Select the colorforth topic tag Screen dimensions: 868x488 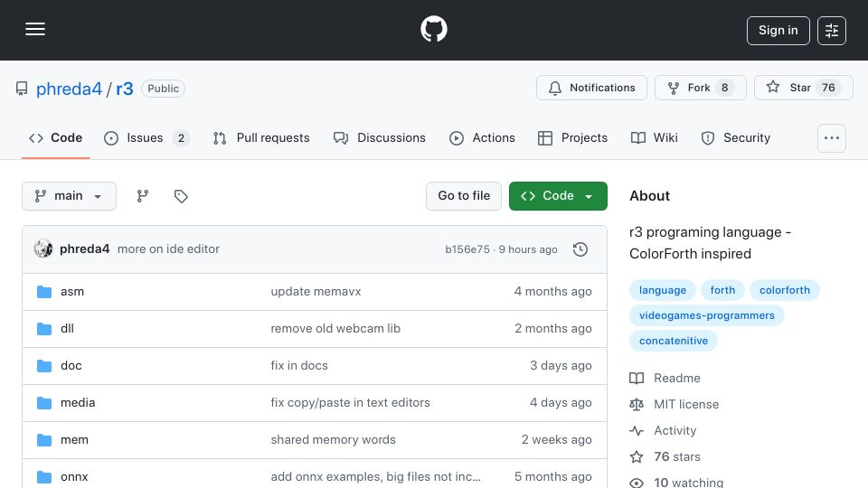(785, 290)
